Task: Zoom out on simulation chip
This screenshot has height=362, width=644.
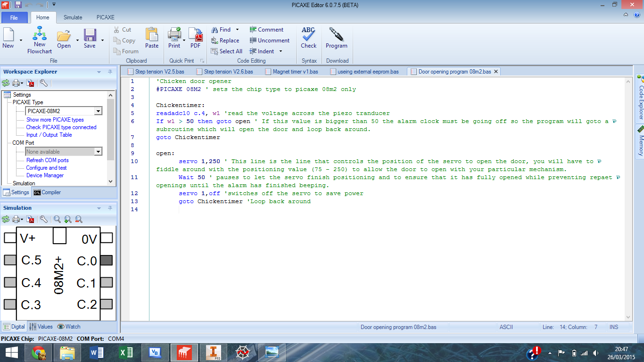Action: point(79,219)
